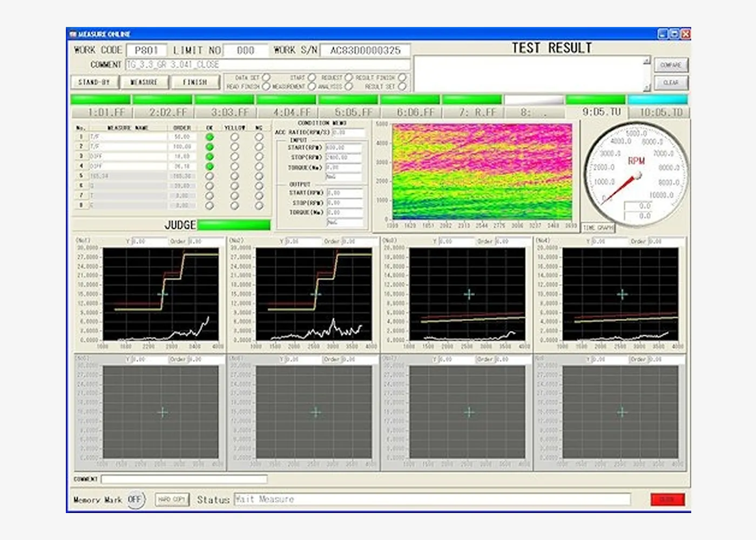The height and width of the screenshot is (540, 756).
Task: Click the DATA SET status indicator
Action: coord(266,78)
